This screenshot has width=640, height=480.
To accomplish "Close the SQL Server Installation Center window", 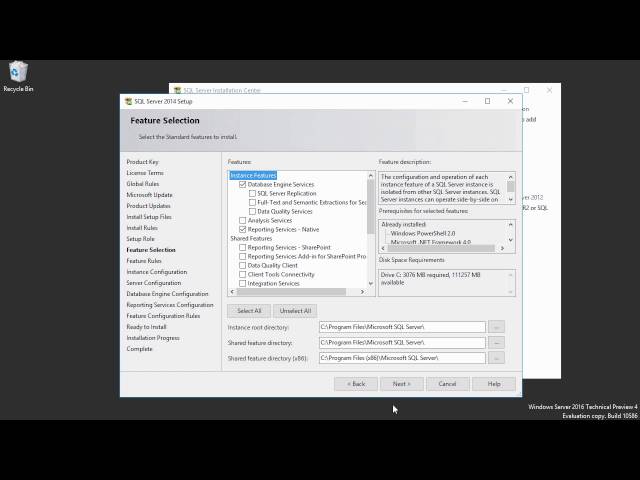I will (549, 90).
